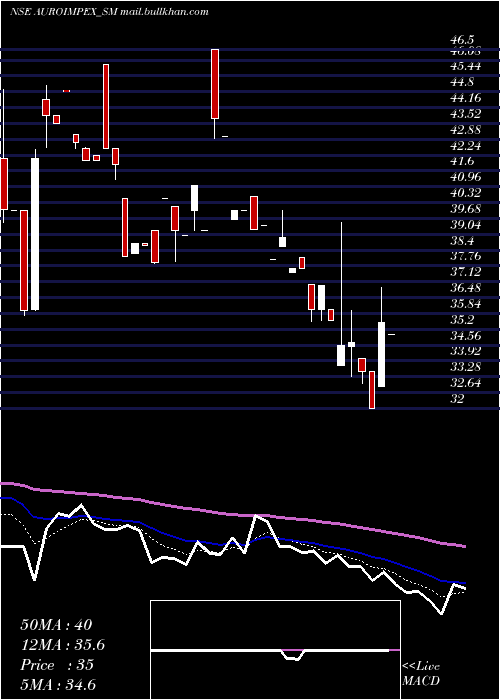Click the mail.bullkhan.com text in the header
Viewport: 500px width, 700px height.
(164, 12)
